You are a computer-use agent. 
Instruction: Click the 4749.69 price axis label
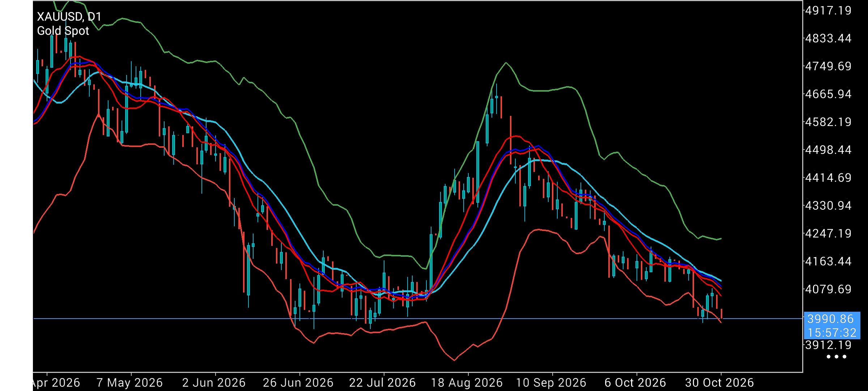click(x=828, y=66)
